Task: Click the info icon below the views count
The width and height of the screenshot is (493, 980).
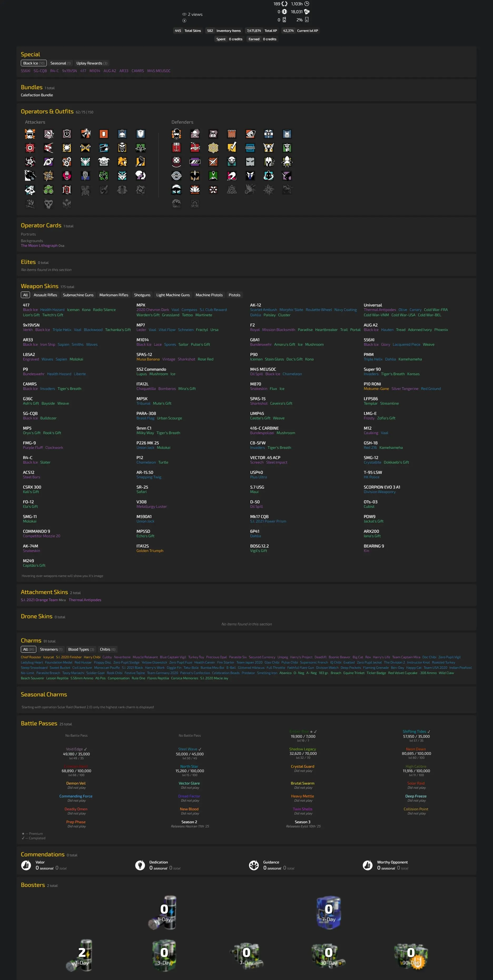Action: (184, 21)
